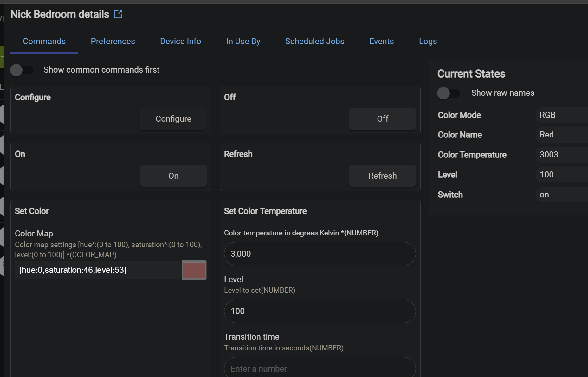Open the Events tab

pyautogui.click(x=381, y=41)
